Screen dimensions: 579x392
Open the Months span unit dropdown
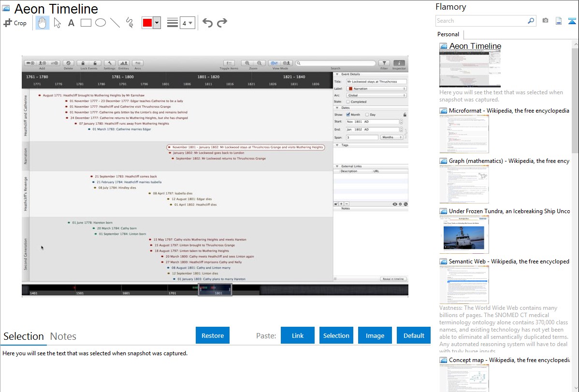click(x=391, y=137)
